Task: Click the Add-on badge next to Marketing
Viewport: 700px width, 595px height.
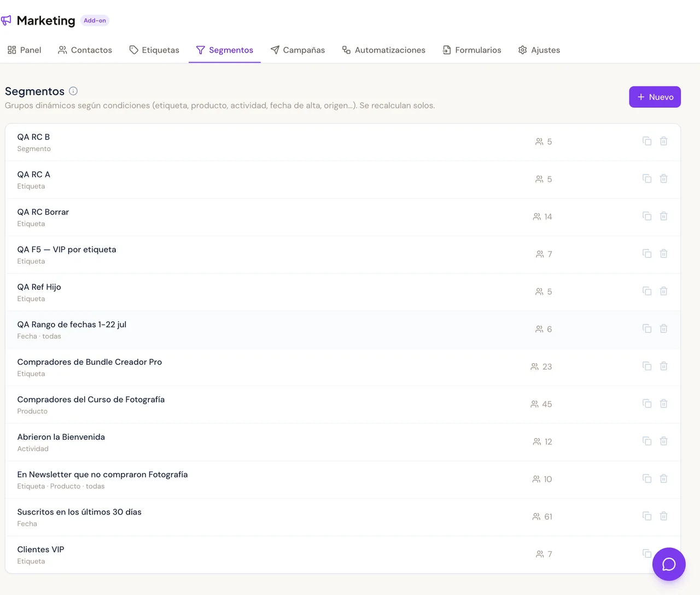Action: pos(95,20)
